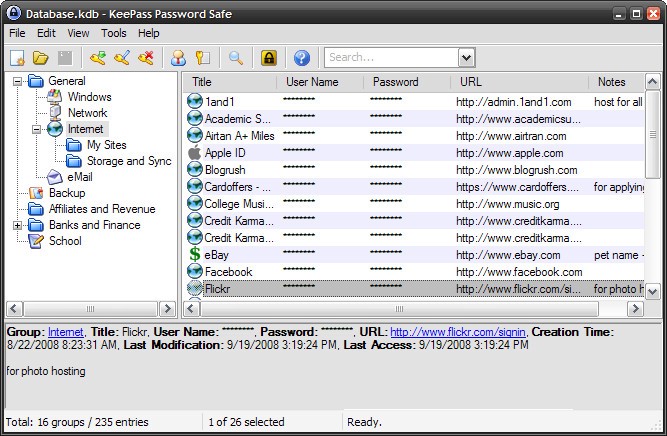Expand the Banks and Finance group

tap(17, 225)
